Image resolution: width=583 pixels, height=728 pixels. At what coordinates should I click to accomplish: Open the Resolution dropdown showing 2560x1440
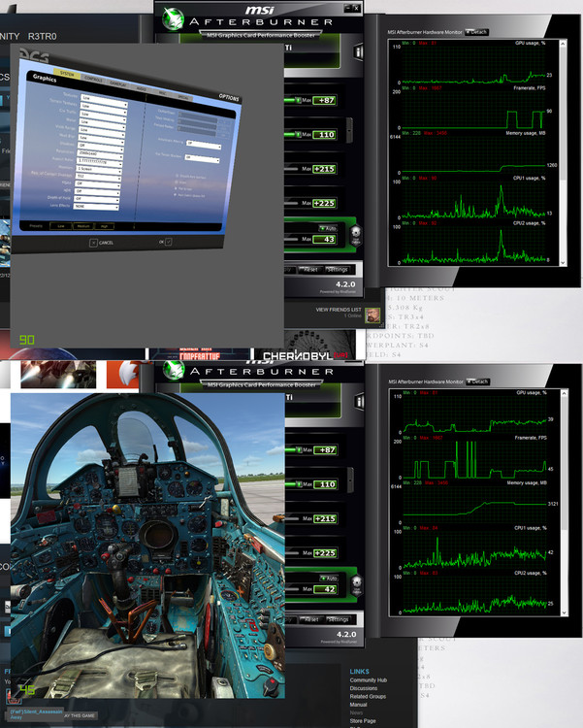point(100,154)
